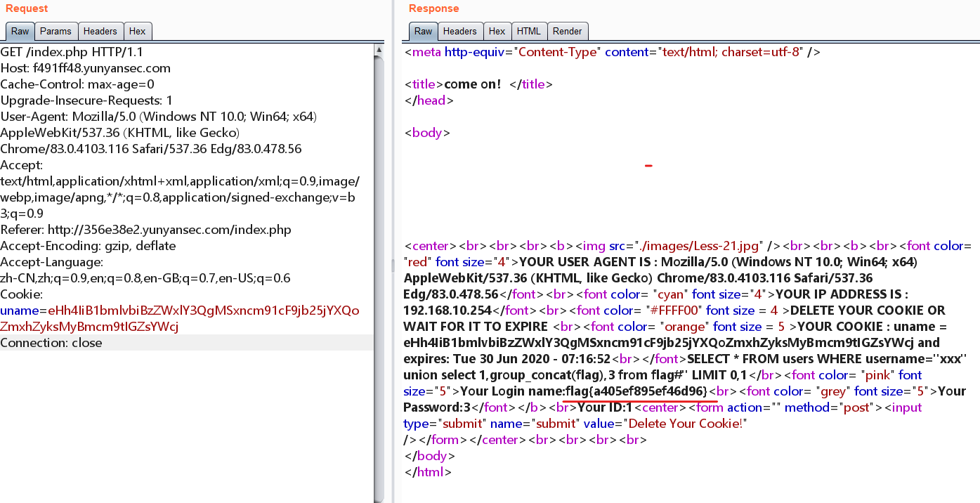Click the Referer header line

[145, 230]
